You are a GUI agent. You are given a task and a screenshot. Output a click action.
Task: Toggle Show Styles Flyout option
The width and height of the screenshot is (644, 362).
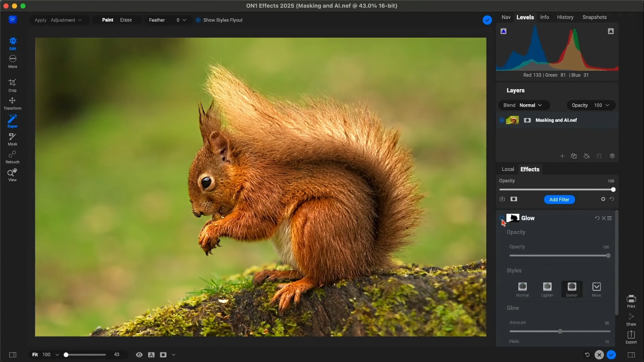pyautogui.click(x=198, y=20)
